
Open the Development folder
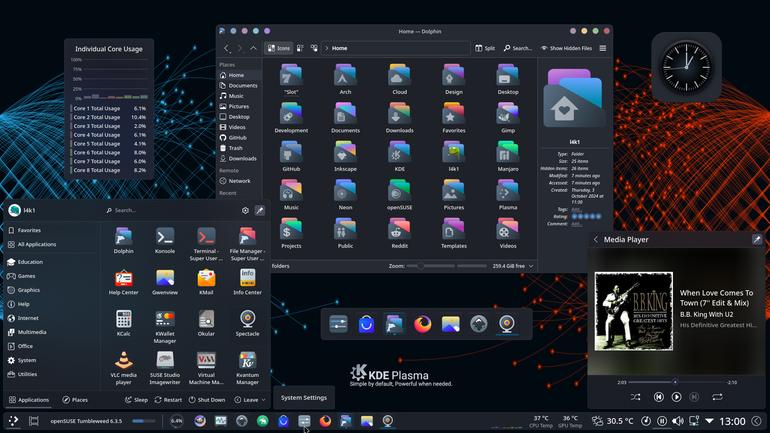click(x=291, y=118)
